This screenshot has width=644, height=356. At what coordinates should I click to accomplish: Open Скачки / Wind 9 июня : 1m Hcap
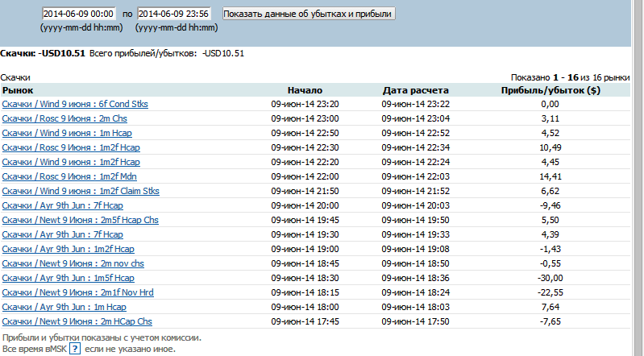[67, 133]
